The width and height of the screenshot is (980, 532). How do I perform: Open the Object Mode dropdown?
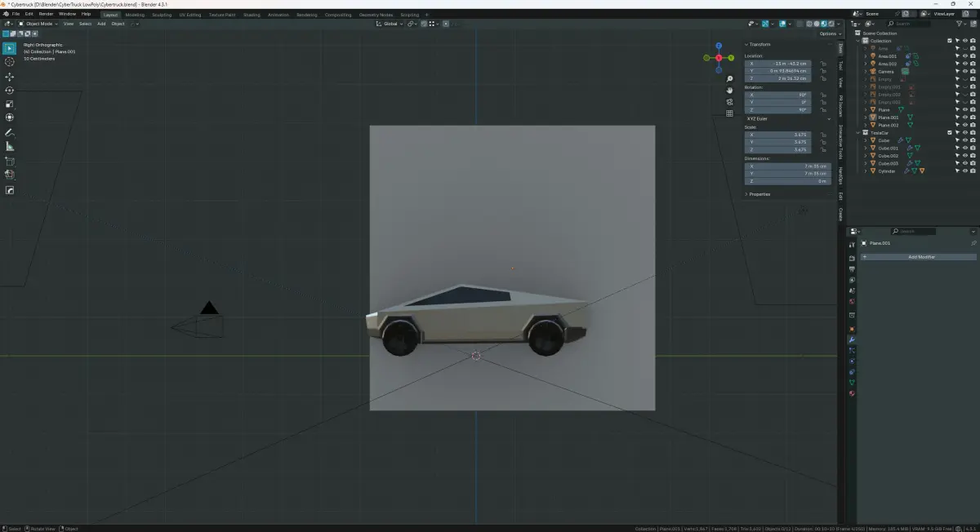pyautogui.click(x=38, y=24)
